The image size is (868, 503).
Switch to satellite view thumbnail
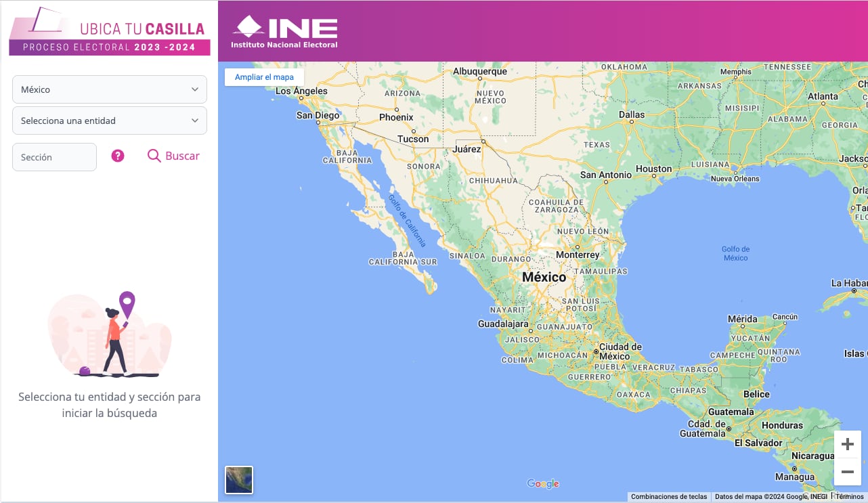coord(239,480)
